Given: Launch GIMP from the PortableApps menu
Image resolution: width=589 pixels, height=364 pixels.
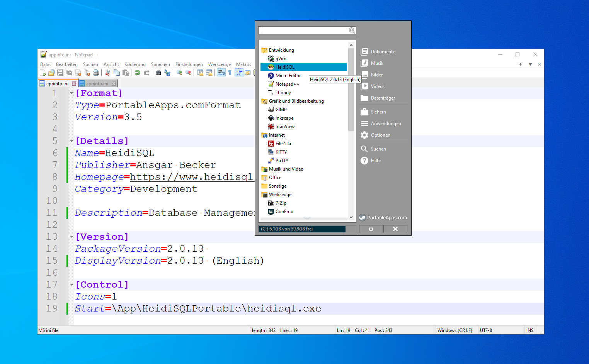Looking at the screenshot, I should tap(281, 110).
